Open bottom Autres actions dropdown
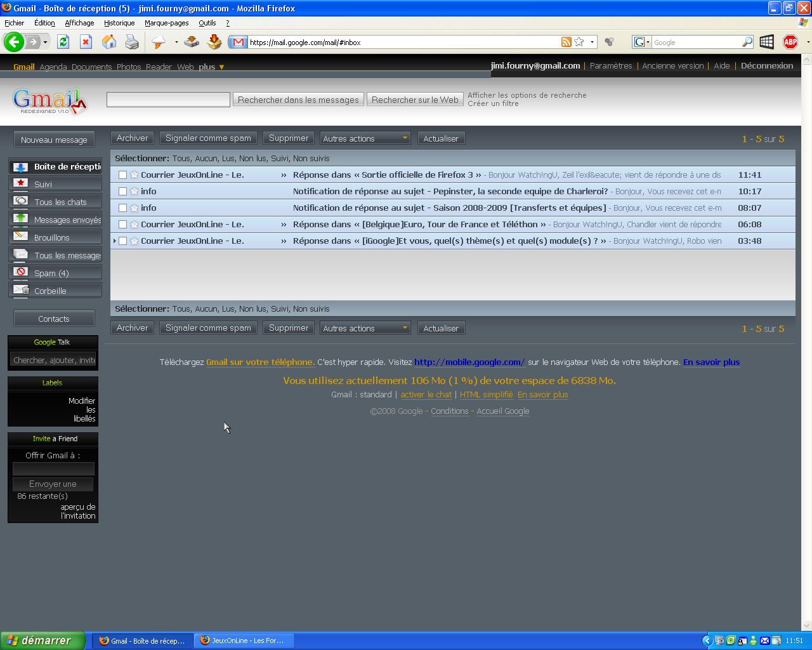Viewport: 812px width, 650px height. 365,328
